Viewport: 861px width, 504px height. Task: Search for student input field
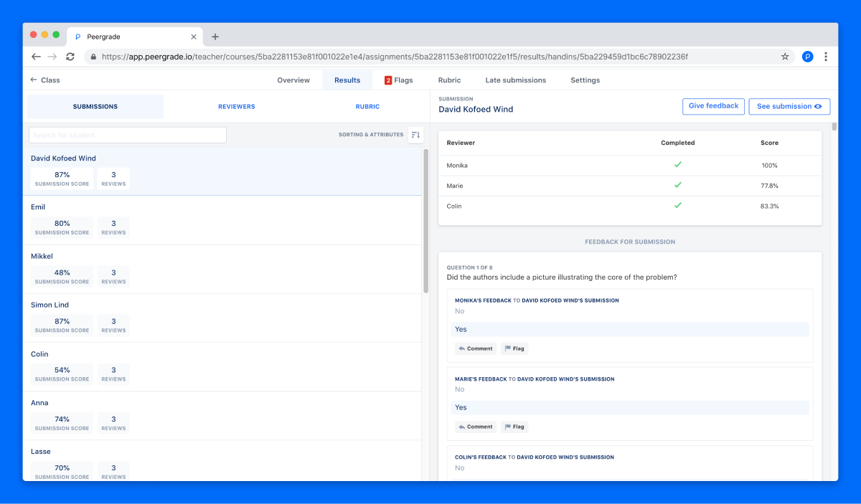(x=128, y=135)
